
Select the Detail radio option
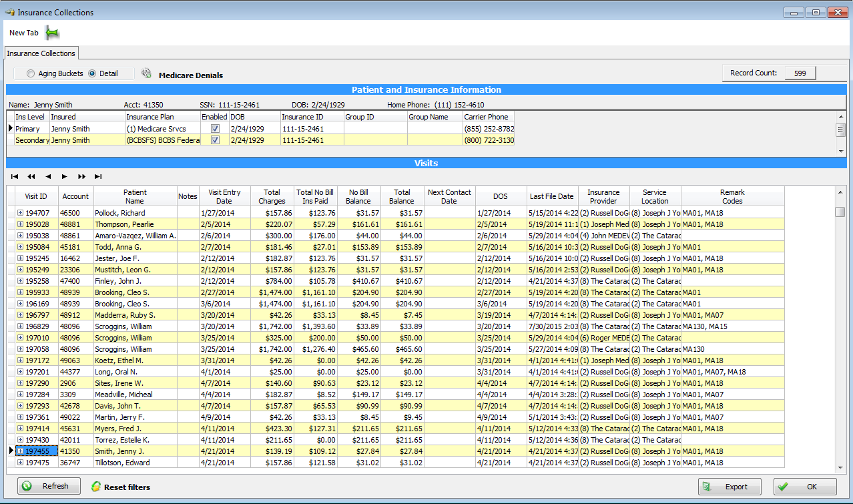pos(92,74)
